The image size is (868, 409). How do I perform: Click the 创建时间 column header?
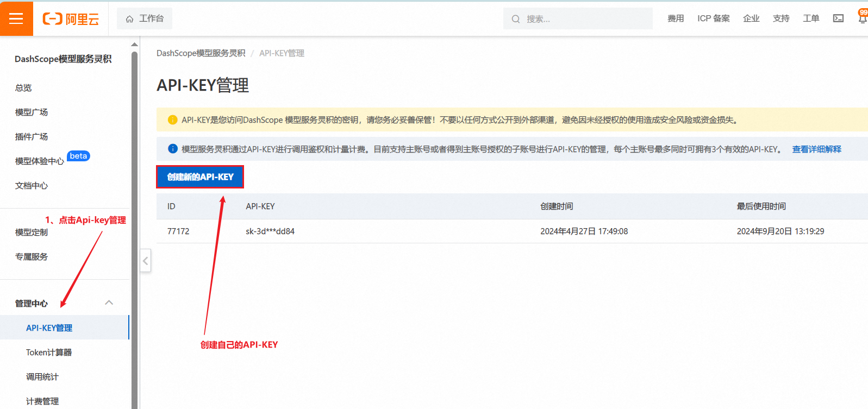click(557, 206)
